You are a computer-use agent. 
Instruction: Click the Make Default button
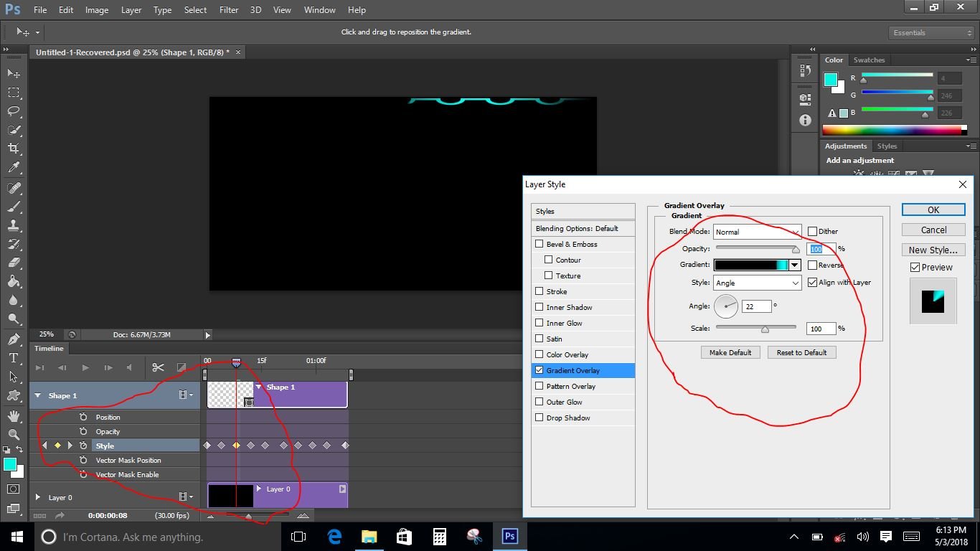click(730, 352)
